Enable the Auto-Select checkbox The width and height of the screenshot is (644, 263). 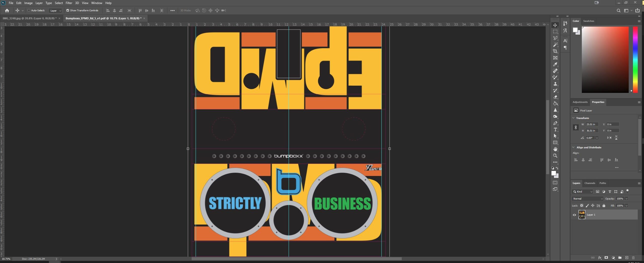click(29, 10)
